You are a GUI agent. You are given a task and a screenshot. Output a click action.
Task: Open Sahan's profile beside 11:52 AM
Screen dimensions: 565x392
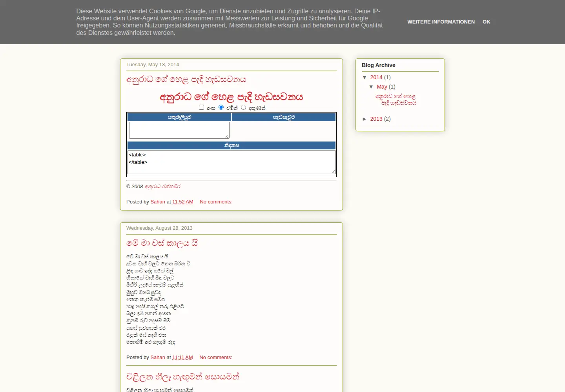tap(158, 202)
